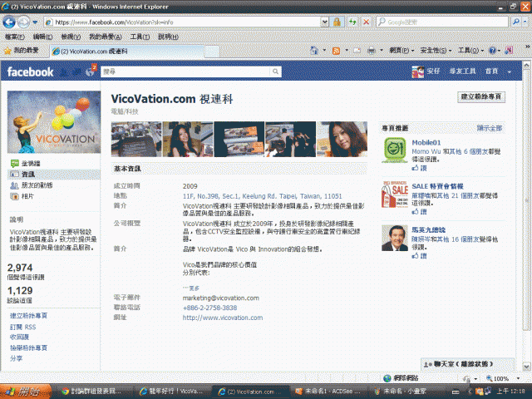532x399 pixels.
Task: Open the SALE page recommendation link
Action: pos(437,186)
